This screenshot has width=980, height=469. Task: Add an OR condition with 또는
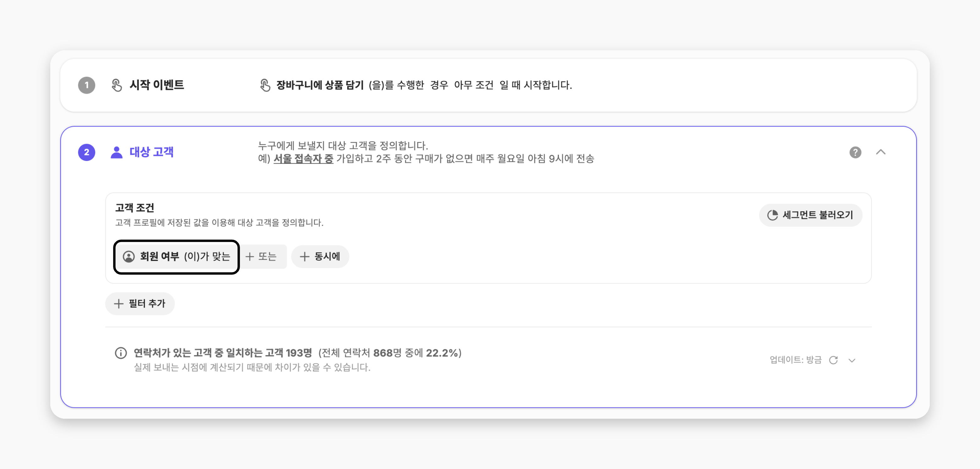click(x=262, y=257)
